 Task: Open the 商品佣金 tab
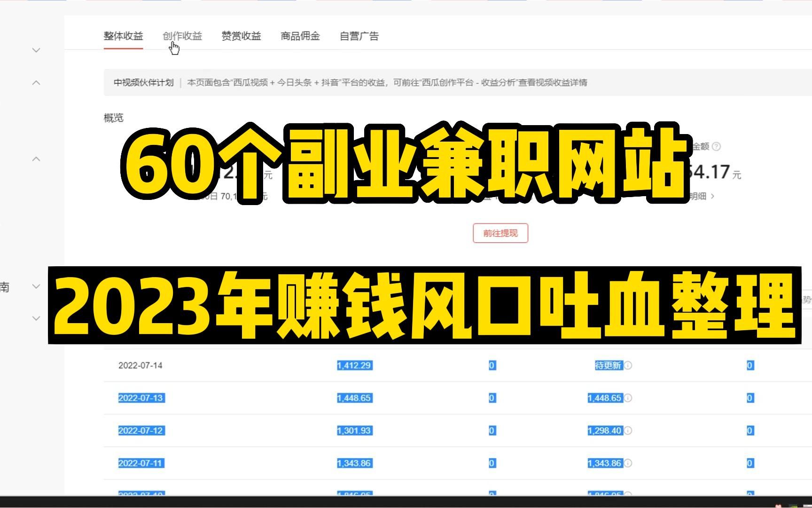click(x=300, y=36)
